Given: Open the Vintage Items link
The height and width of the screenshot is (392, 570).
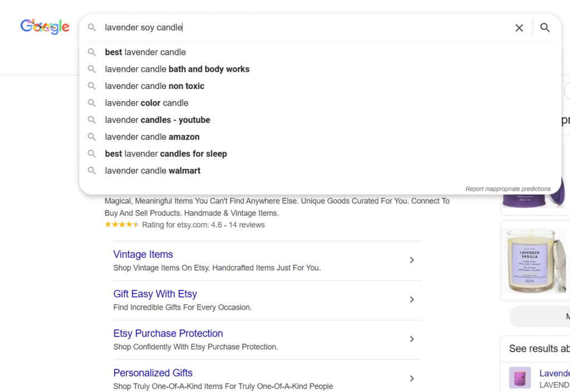Looking at the screenshot, I should point(143,255).
